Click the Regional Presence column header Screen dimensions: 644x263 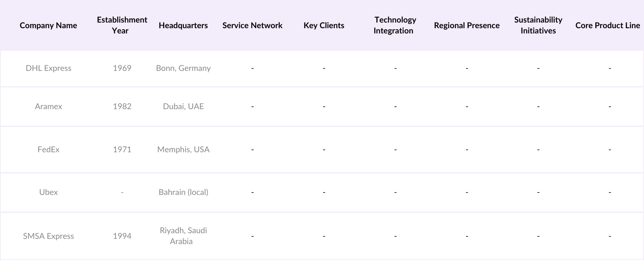(466, 25)
